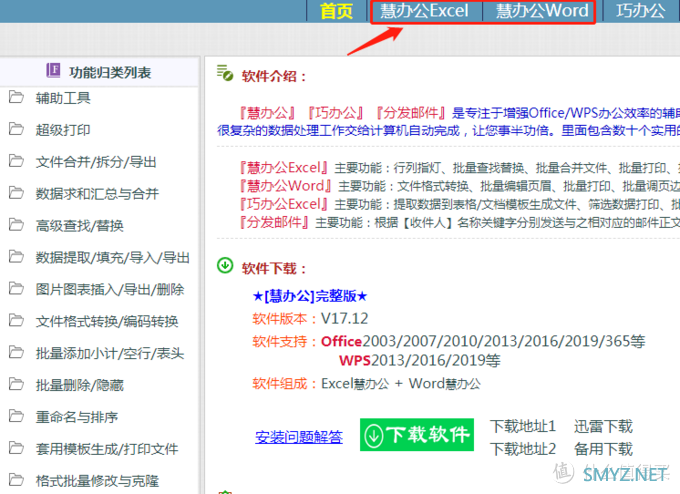Viewport: 680px width, 494px height.
Task: Expand 数据提取/填充/导入/导出 category
Action: pos(113,258)
